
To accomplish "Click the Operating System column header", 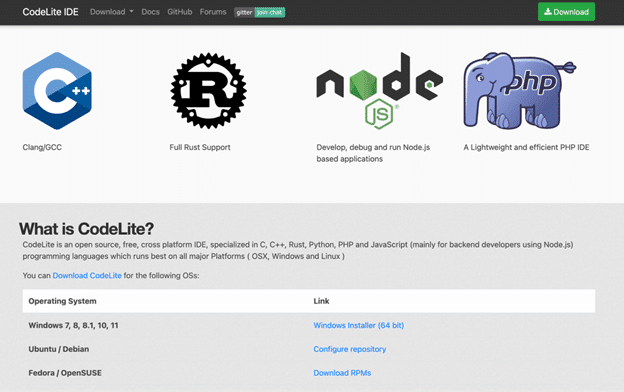I will [x=62, y=301].
